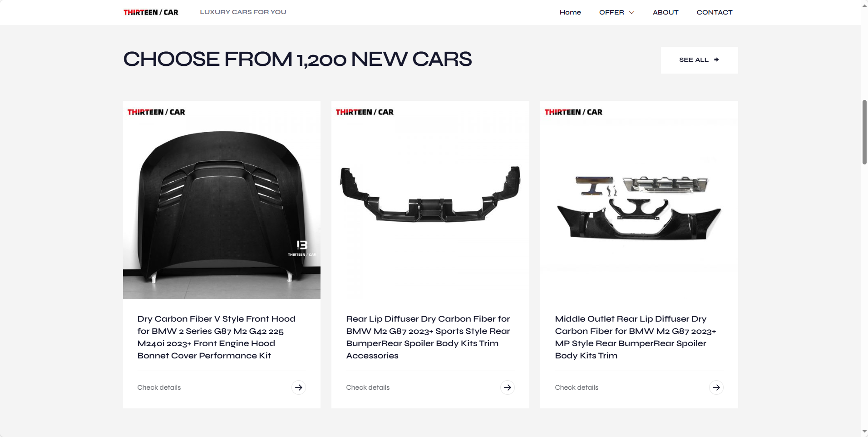This screenshot has width=868, height=437.
Task: Open the carbon fiber hood product image
Action: click(222, 200)
